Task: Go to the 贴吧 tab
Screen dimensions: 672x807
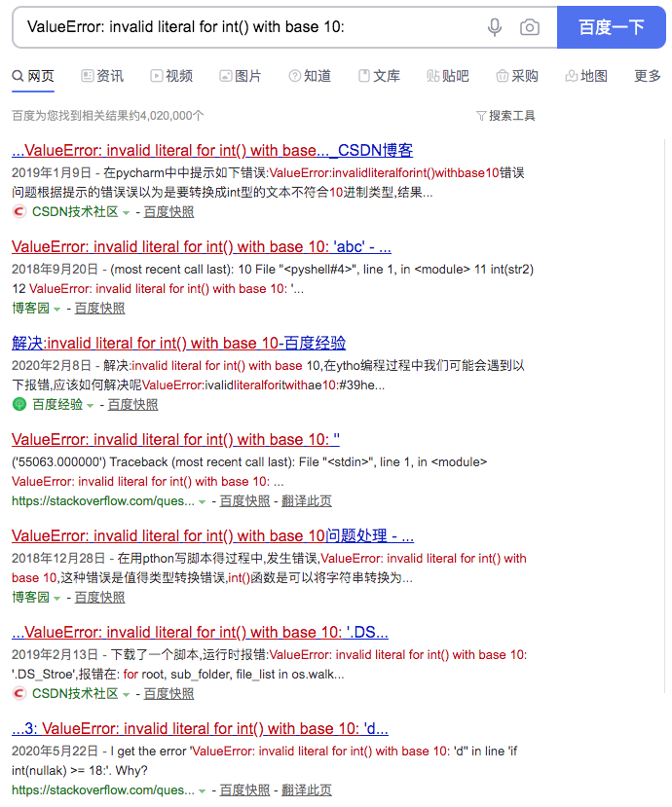Action: pos(448,76)
